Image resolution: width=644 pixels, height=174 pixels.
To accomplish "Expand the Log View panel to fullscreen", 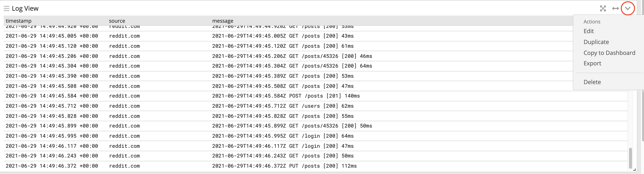I will pyautogui.click(x=603, y=8).
